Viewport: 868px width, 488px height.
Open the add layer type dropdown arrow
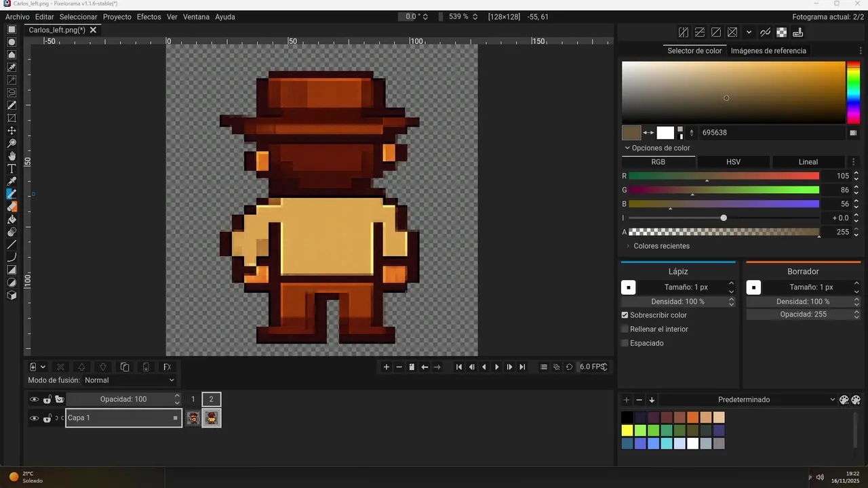43,367
